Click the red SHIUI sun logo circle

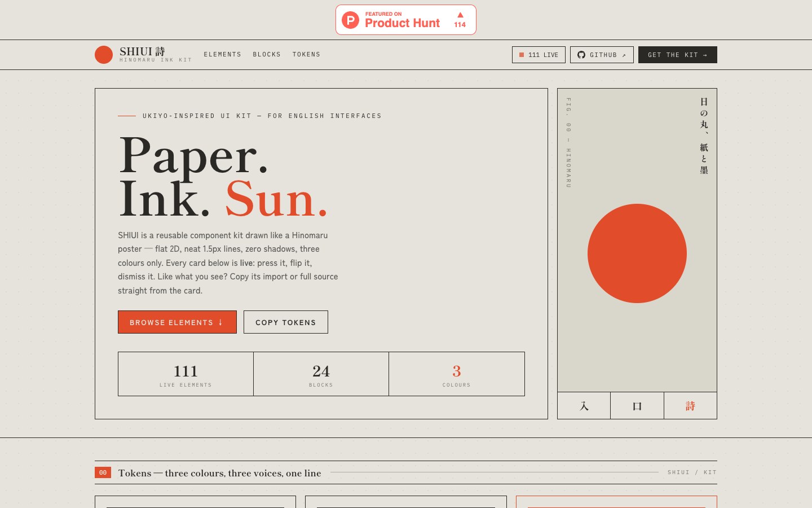pyautogui.click(x=104, y=55)
